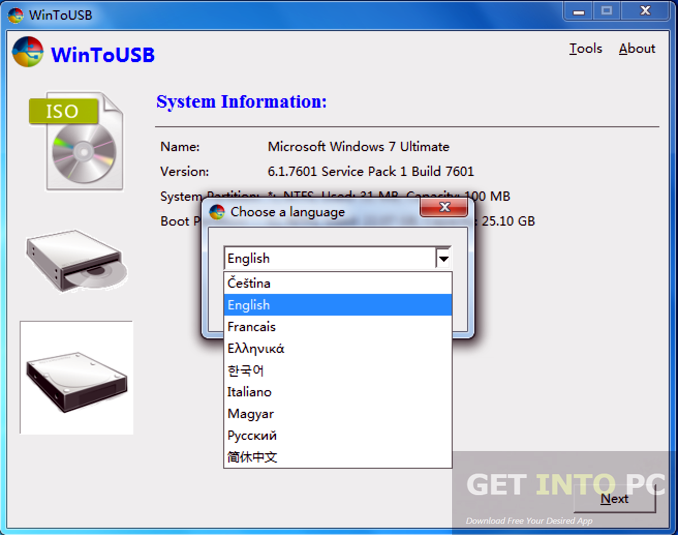The image size is (678, 535).
Task: Minimize the WinToUSB window
Action: coord(579,11)
